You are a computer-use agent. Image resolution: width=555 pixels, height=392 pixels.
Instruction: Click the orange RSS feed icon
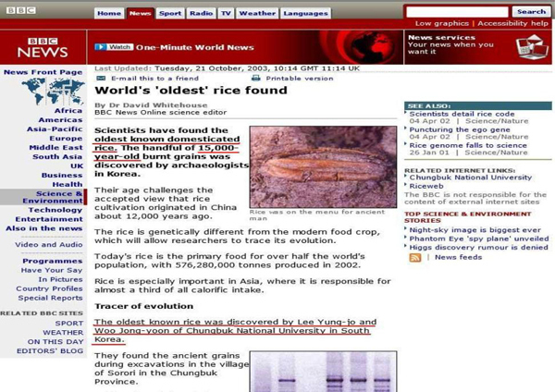(x=415, y=257)
